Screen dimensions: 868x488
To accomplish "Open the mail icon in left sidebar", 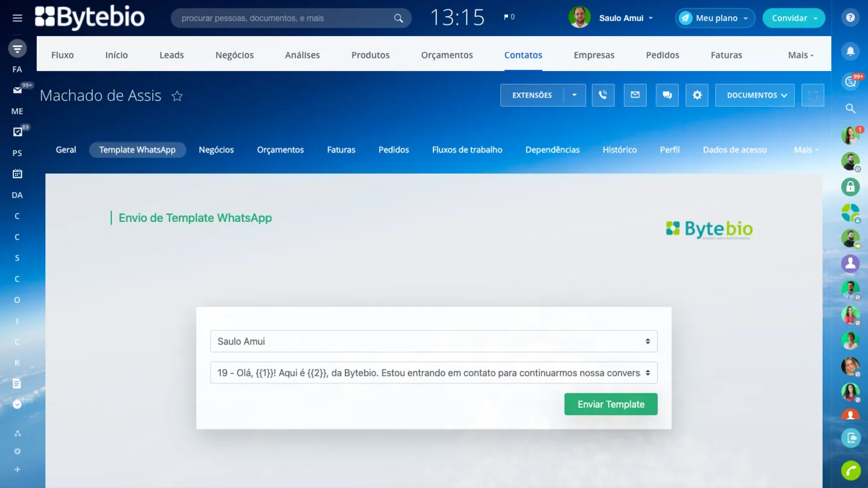I will [17, 90].
